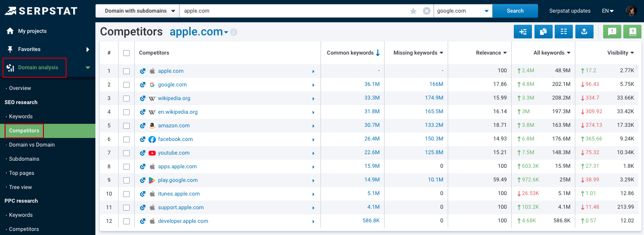Open the user avatar profile

click(x=631, y=11)
